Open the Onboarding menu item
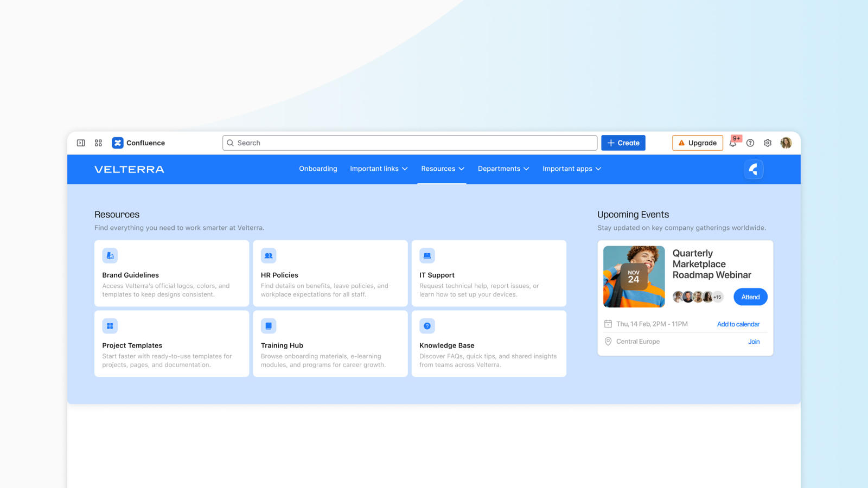Viewport: 868px width, 488px height. tap(318, 169)
